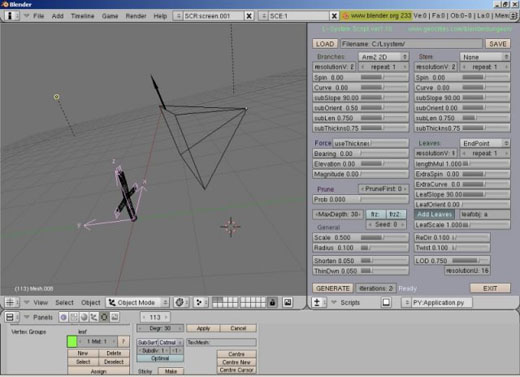Click the GENERATE button

333,288
